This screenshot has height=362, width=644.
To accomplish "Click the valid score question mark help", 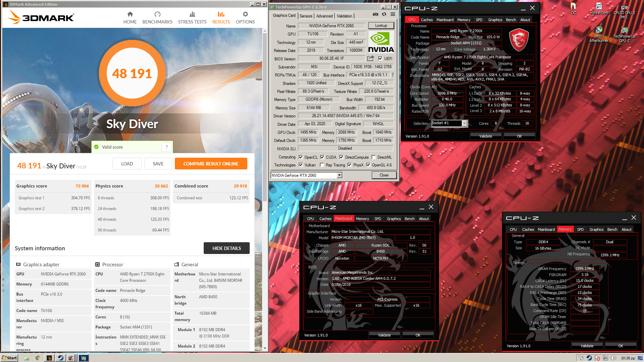I will click(x=167, y=147).
